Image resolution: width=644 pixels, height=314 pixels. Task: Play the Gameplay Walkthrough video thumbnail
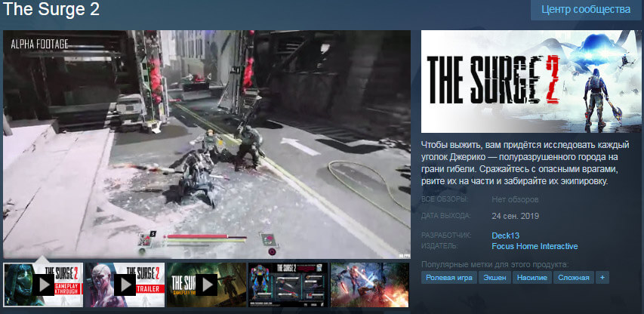43,285
